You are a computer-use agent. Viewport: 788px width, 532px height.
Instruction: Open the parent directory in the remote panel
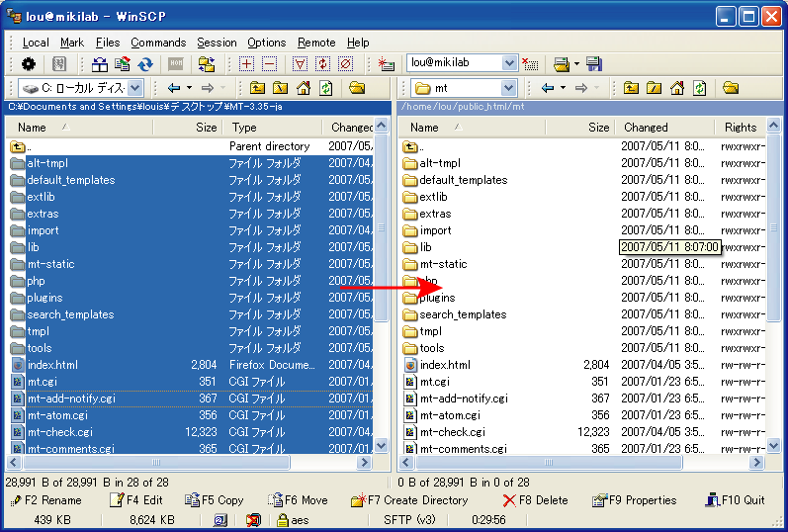(631, 88)
